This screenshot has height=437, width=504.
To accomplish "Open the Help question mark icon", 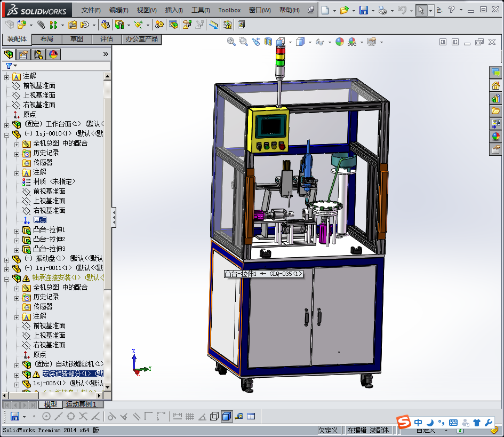I will click(451, 10).
